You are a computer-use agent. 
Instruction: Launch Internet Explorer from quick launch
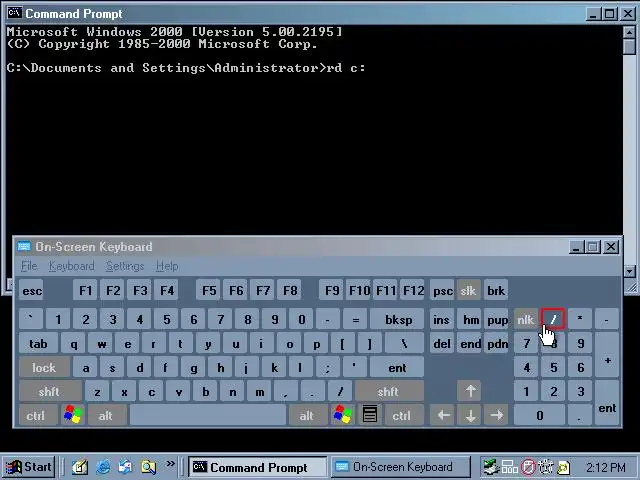pyautogui.click(x=103, y=467)
